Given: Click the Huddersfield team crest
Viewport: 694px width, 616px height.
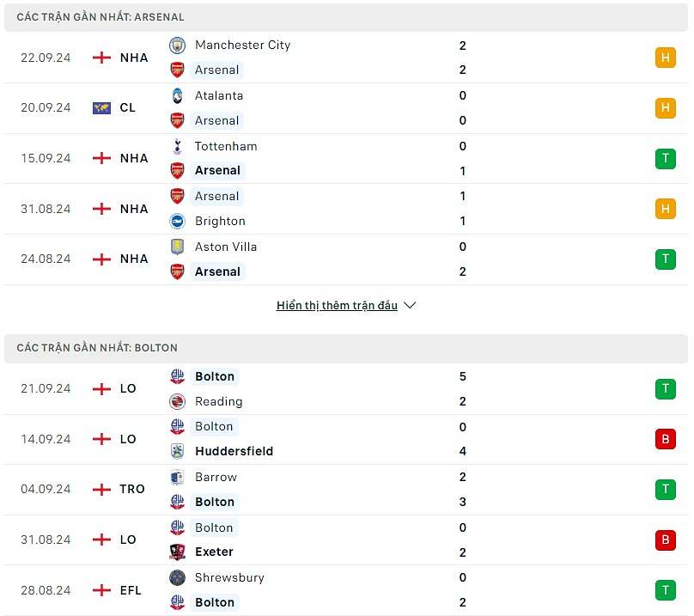Looking at the screenshot, I should coord(177,451).
